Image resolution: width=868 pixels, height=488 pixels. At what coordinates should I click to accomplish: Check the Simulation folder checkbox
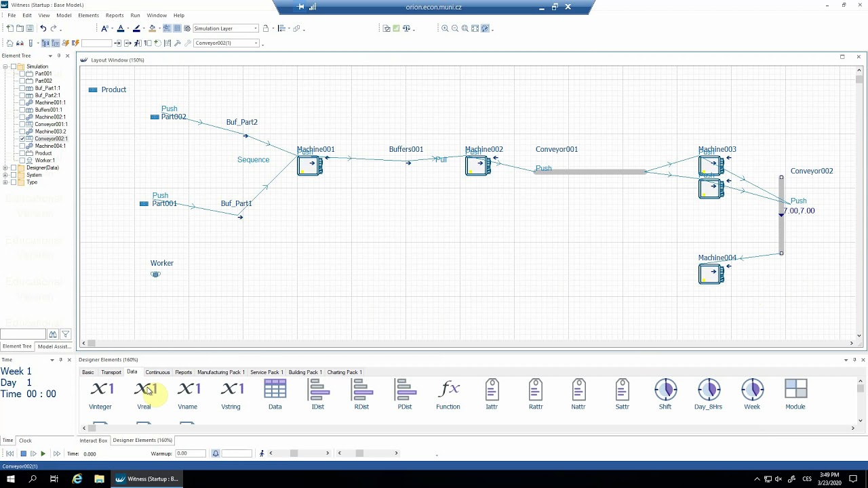[x=13, y=67]
